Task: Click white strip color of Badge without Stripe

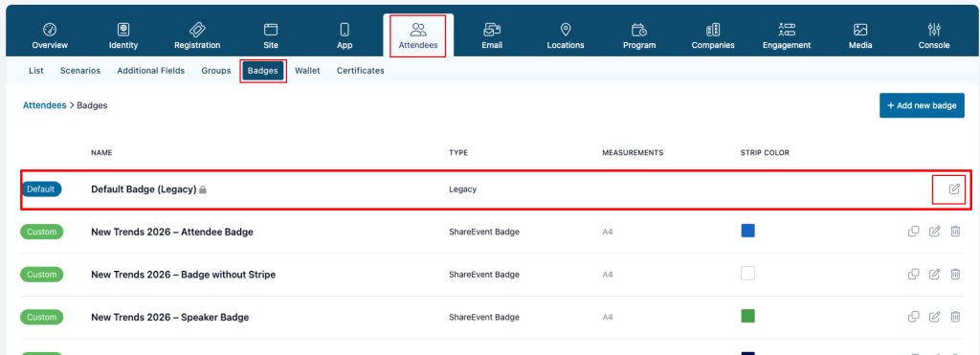Action: click(747, 273)
